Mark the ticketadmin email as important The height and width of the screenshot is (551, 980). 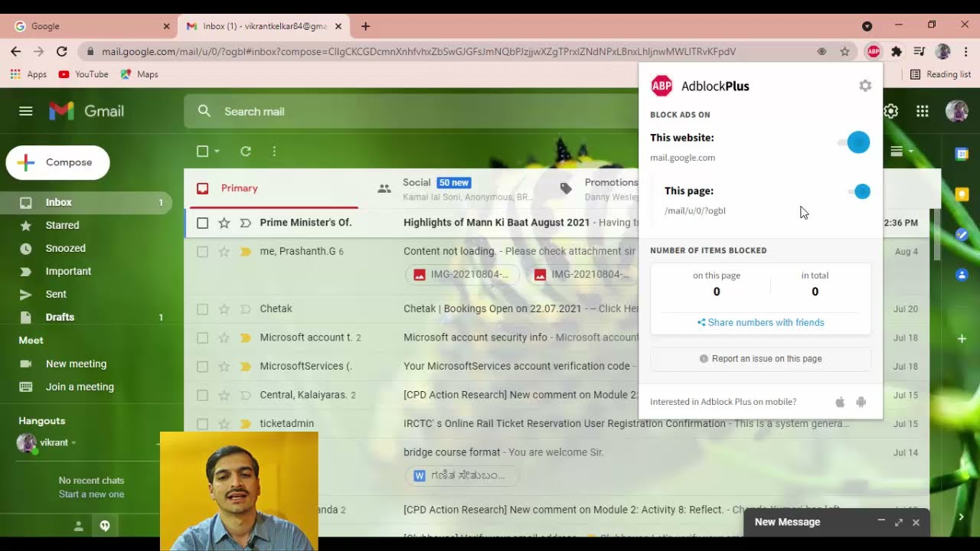245,424
